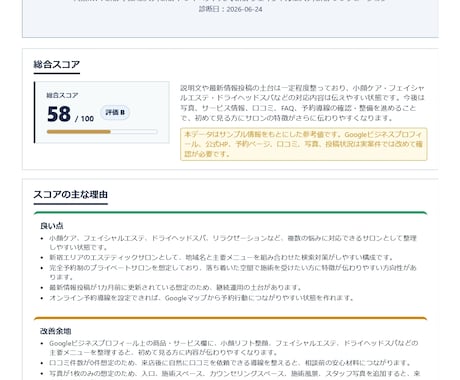This screenshot has width=460, height=380.
Task: Click the bullet starting 写真が1枚のみの想定
Action: click(x=234, y=374)
